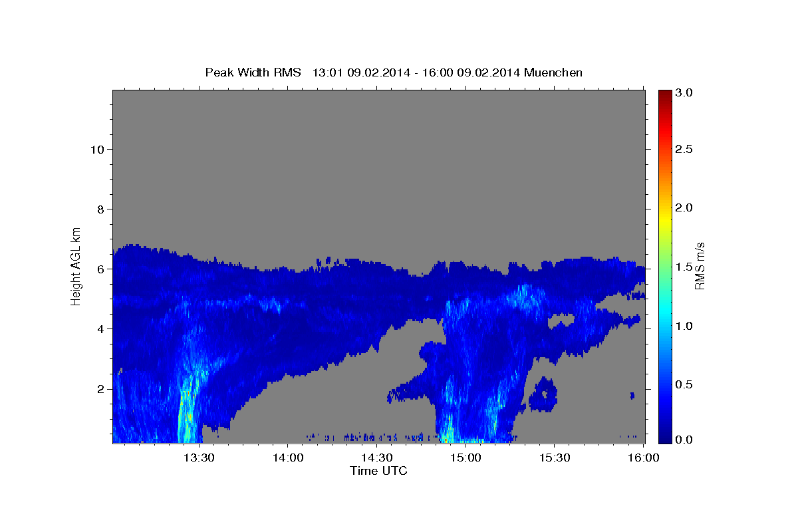Click the 15:30 time tick label
Screen dimensions: 798x532
click(x=554, y=458)
